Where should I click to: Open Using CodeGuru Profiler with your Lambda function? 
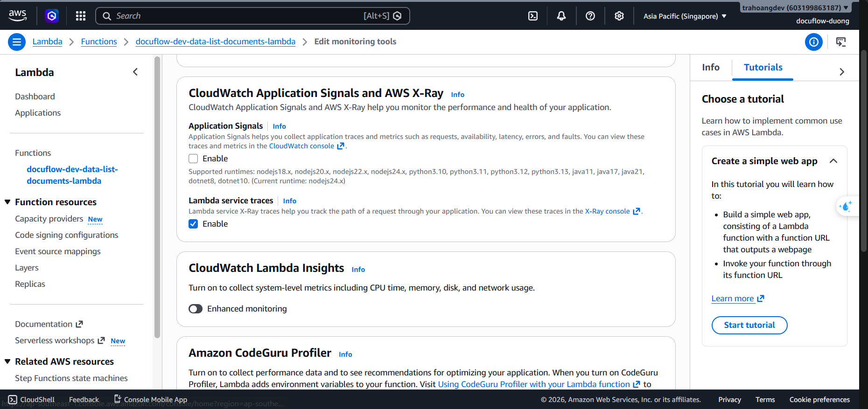coord(534,384)
